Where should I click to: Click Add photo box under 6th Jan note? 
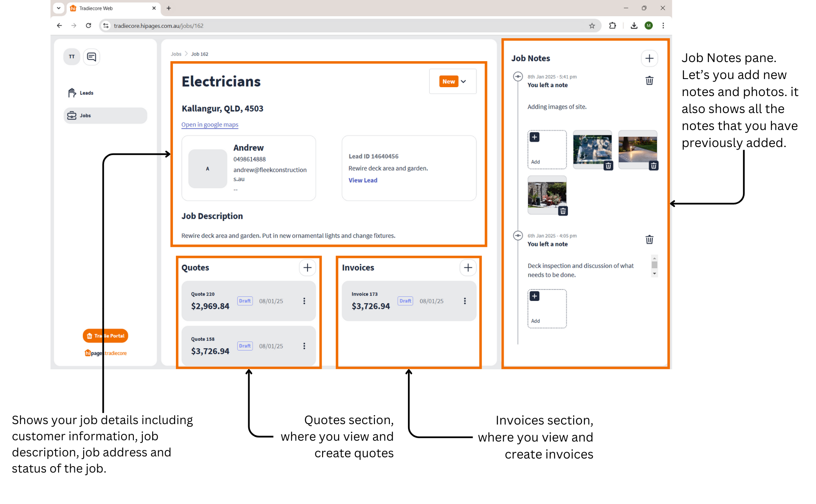click(547, 309)
